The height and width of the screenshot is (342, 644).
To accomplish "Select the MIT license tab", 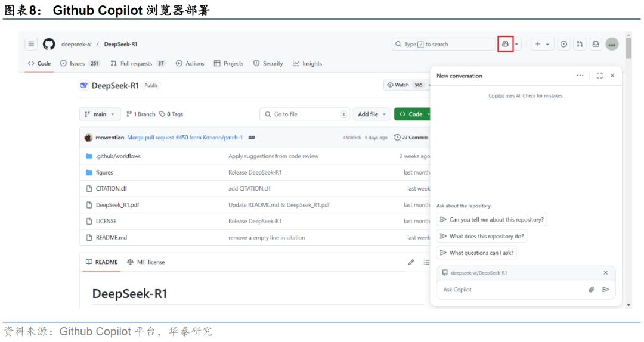I will pos(145,262).
